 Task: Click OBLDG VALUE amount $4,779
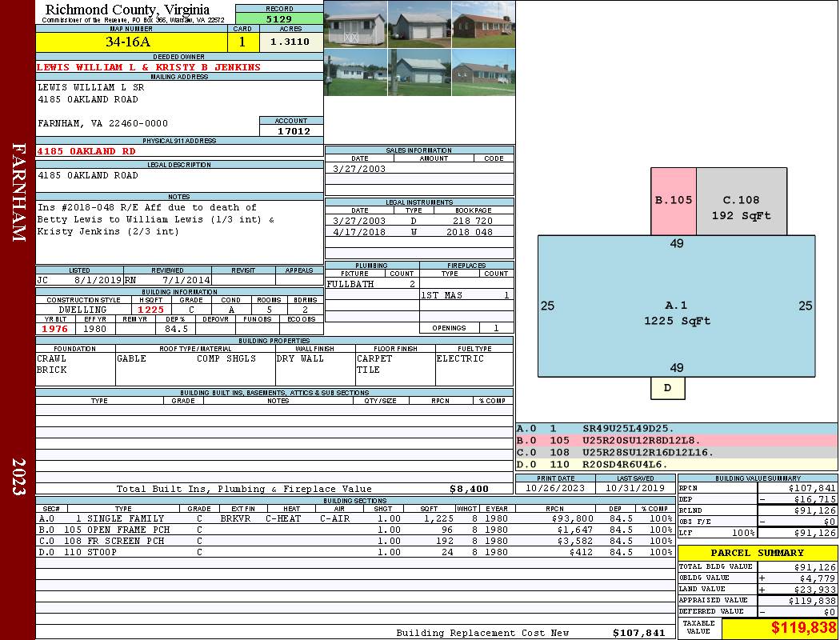(817, 578)
